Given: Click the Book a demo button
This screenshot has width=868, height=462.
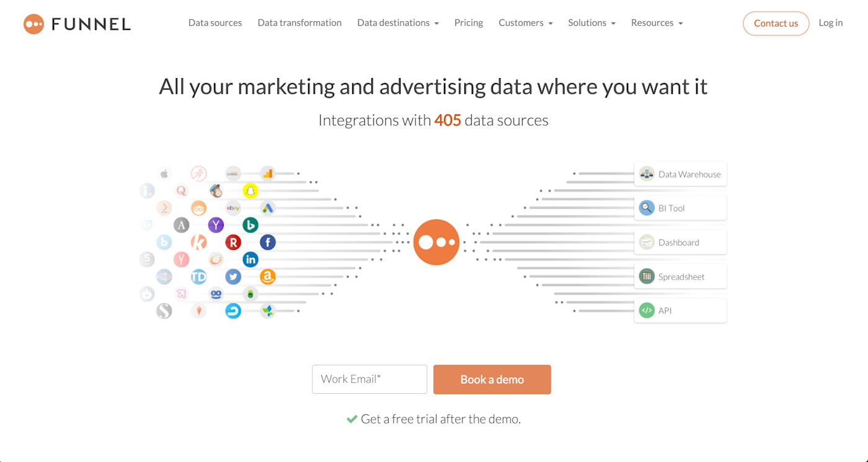Looking at the screenshot, I should coord(492,379).
